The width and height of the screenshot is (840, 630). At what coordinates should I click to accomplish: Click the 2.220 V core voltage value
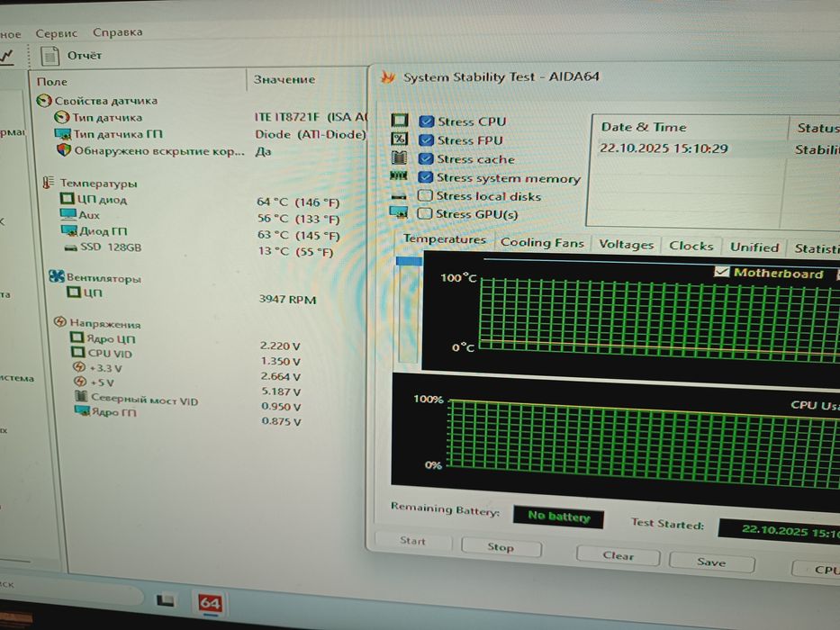tap(280, 346)
